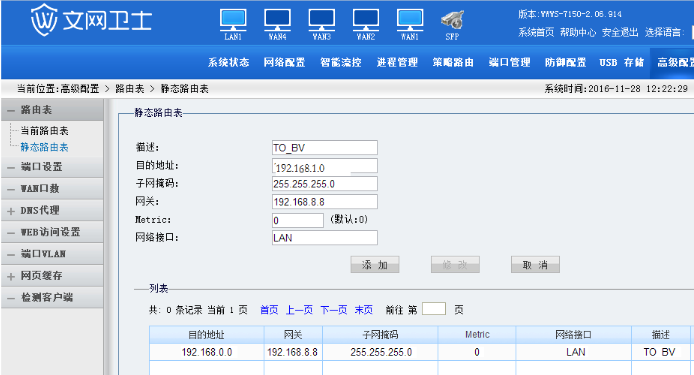Open the 端口VLAN sidebar section

(52, 254)
